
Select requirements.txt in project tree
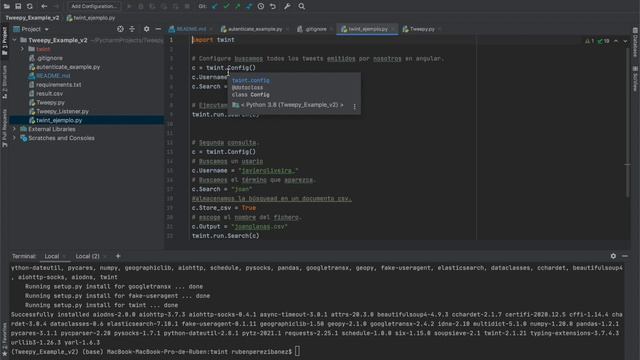[58, 84]
